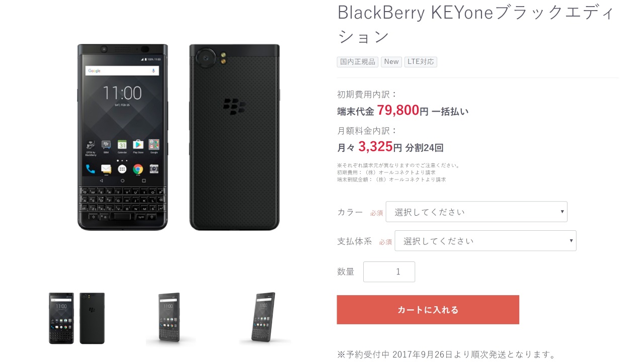
Task: Select the tilted side-view phone thumbnail
Action: 265,318
